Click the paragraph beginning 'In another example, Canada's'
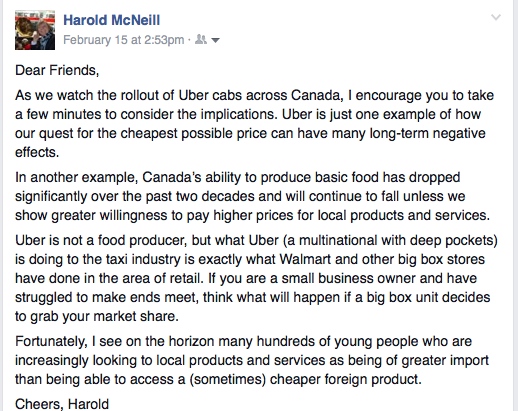 [x=252, y=196]
